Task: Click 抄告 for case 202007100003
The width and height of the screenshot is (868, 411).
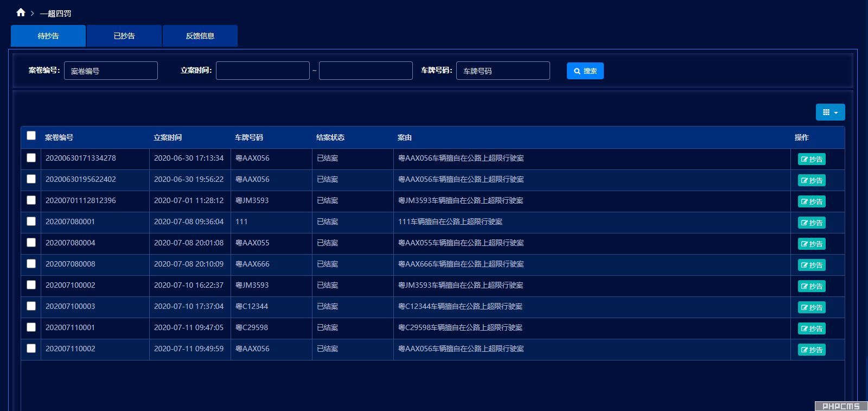Action: 812,307
